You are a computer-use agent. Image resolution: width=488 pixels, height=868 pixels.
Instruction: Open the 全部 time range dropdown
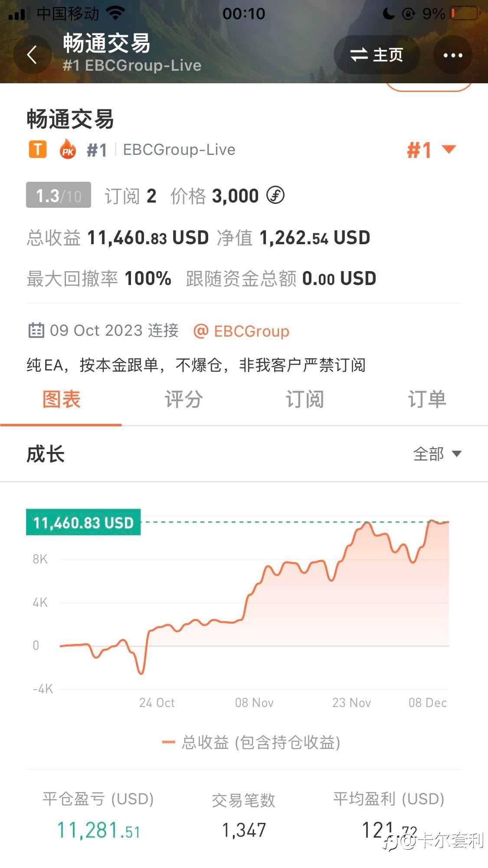click(x=437, y=454)
